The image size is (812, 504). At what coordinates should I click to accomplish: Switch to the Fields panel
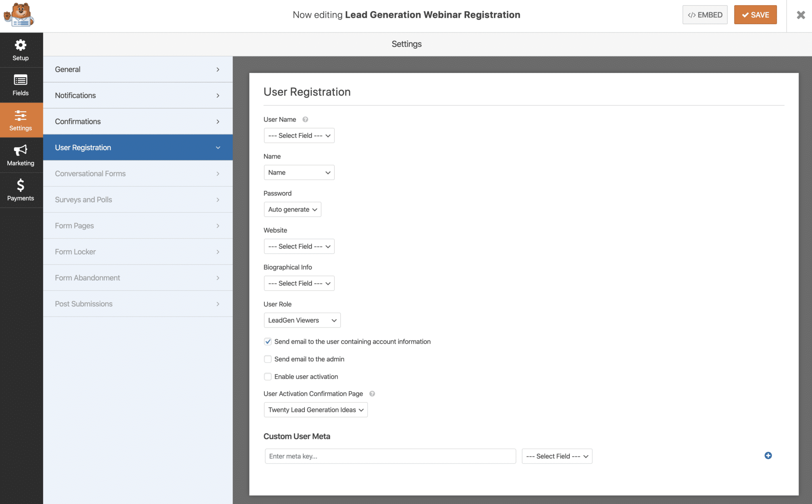21,85
